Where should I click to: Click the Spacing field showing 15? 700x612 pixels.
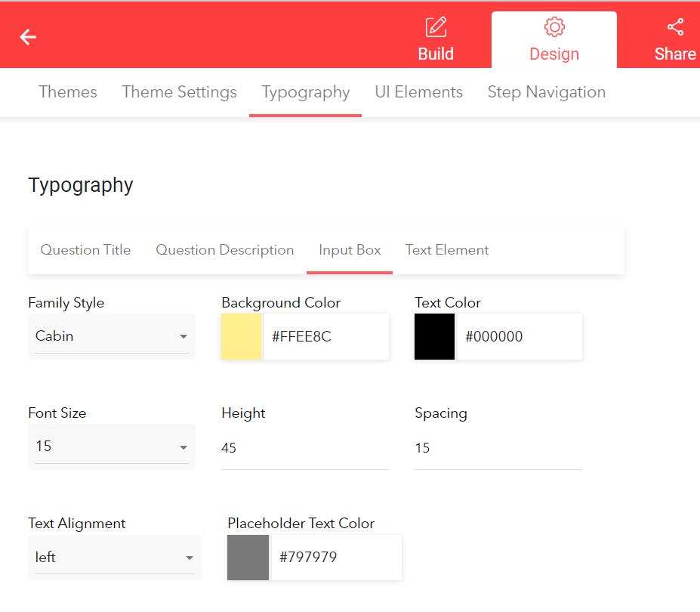(x=498, y=447)
